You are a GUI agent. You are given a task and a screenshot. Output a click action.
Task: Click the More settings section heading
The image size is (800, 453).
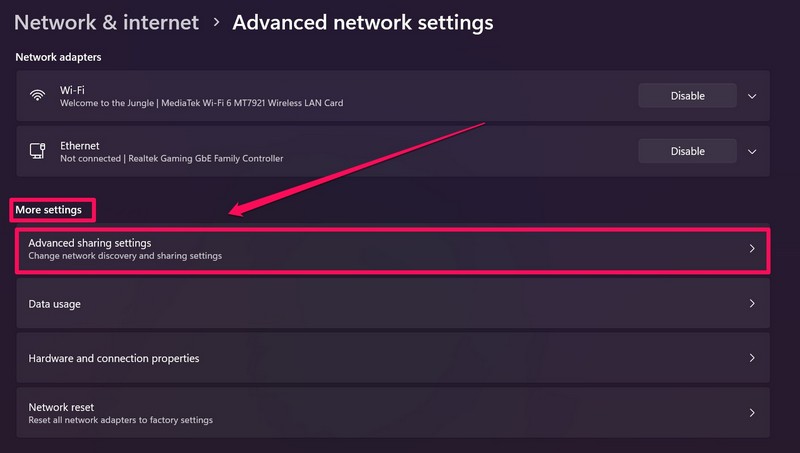point(48,210)
